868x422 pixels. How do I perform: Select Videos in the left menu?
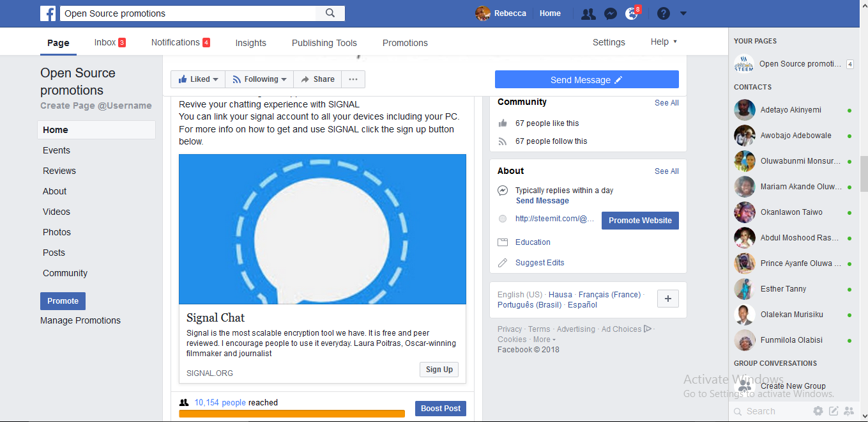[x=56, y=212]
